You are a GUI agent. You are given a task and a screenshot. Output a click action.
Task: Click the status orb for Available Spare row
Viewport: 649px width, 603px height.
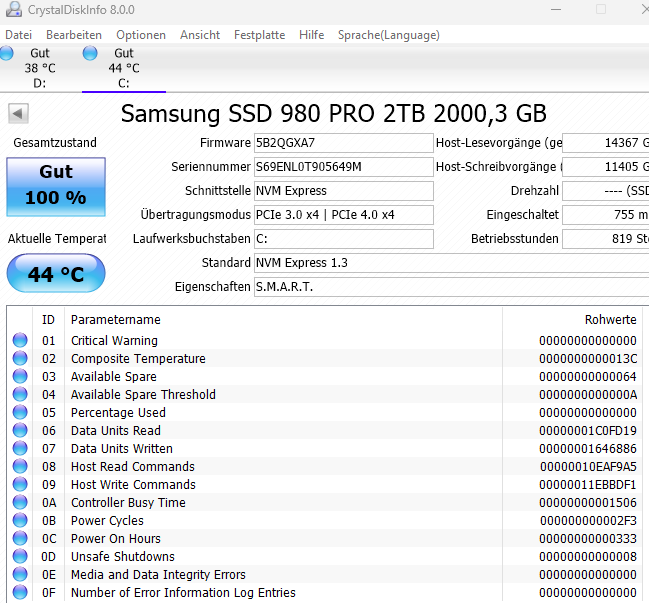pyautogui.click(x=20, y=376)
